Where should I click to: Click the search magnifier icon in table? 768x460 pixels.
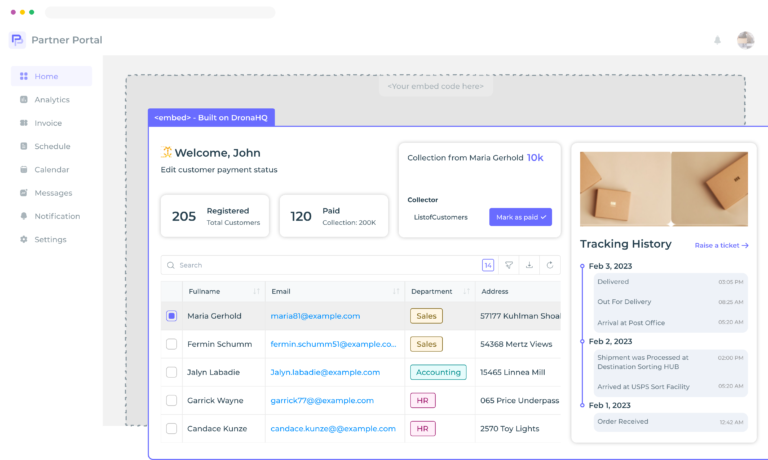(170, 265)
